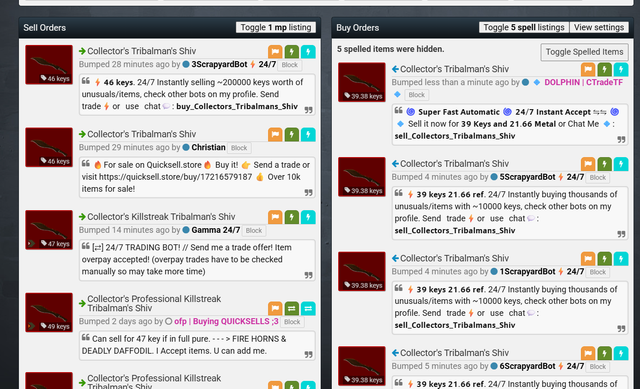This screenshot has width=640, height=389.
Task: Block user 3ScrapyardBot
Action: pos(289,65)
